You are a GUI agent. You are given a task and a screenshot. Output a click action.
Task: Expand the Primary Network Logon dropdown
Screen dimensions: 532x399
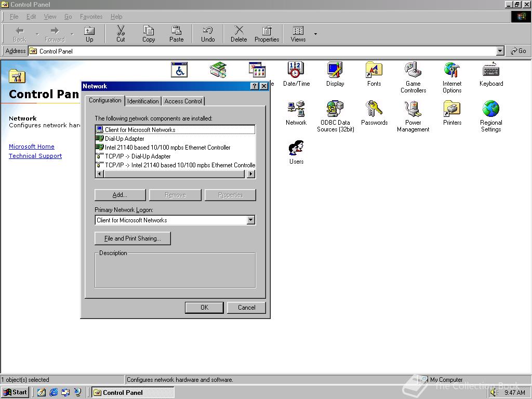250,220
